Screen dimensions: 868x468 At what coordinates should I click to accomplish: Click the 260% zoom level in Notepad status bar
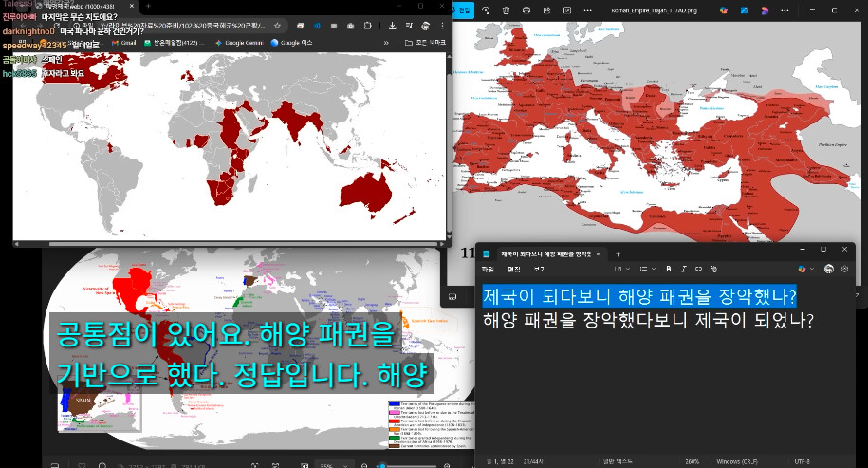692,461
